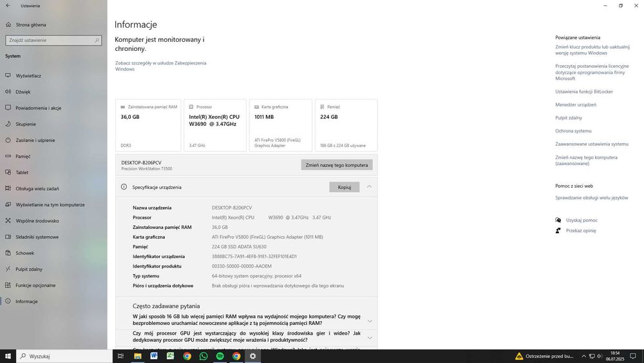
Task: Open Menedżer urządzeń link
Action: pos(576,105)
